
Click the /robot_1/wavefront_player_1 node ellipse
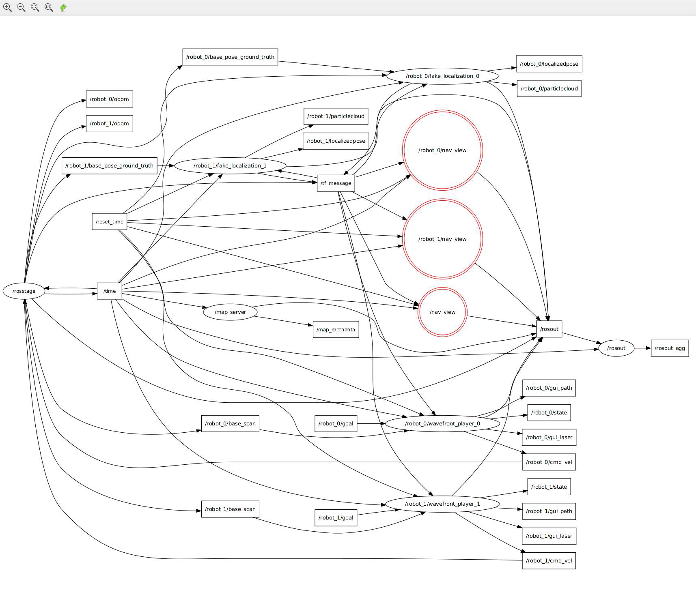[442, 504]
